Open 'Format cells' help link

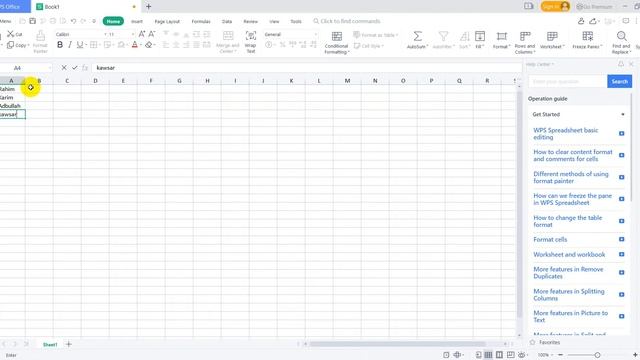[550, 239]
